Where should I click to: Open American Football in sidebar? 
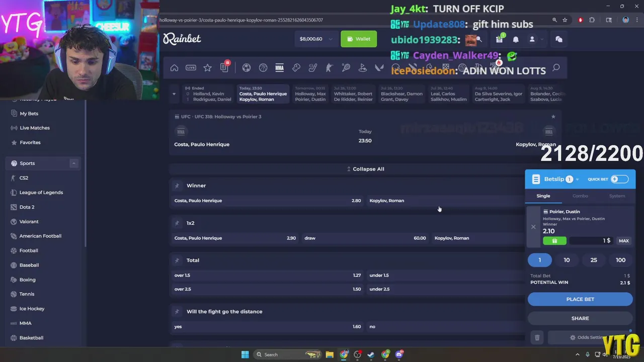click(x=40, y=236)
